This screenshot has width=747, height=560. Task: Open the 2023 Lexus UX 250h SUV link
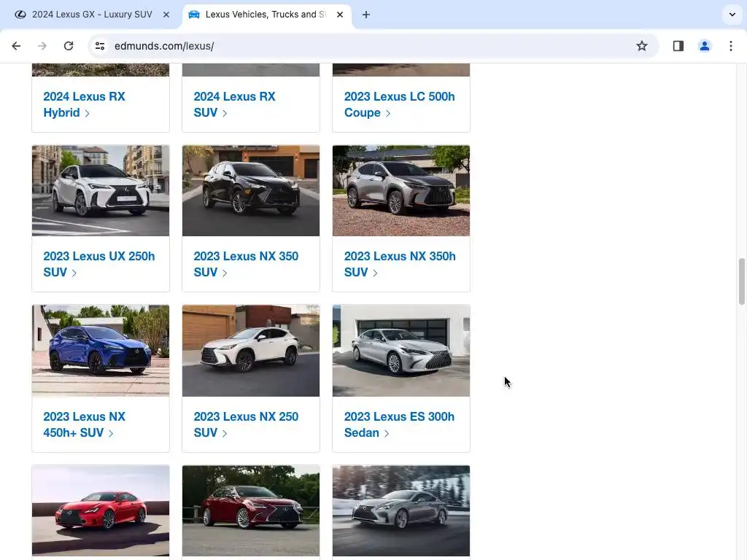[x=98, y=264]
